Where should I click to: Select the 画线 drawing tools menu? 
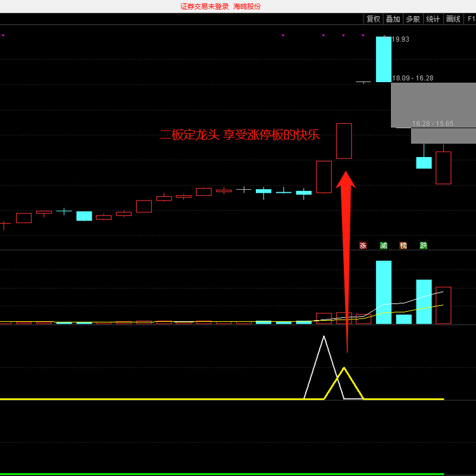453,19
